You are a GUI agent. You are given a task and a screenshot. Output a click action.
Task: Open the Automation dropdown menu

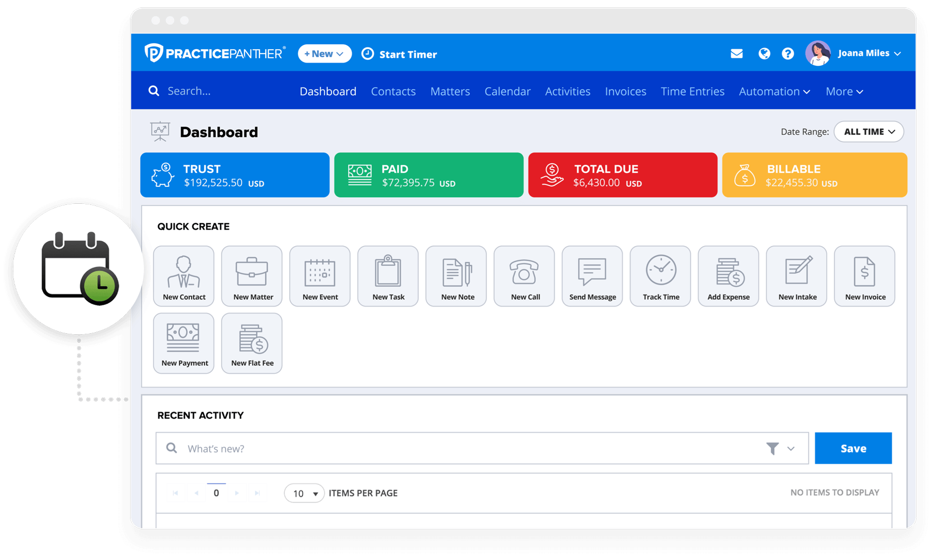(x=774, y=91)
